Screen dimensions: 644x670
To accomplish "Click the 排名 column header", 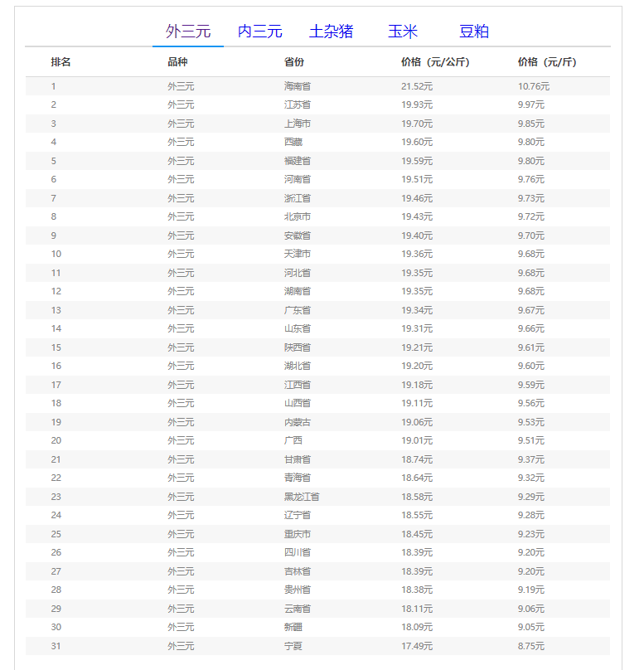I will [61, 62].
